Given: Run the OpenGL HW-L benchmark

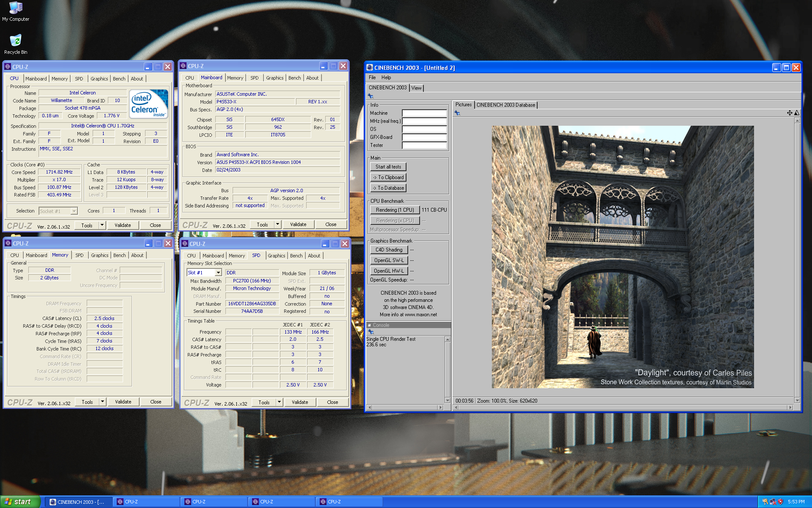Looking at the screenshot, I should coord(389,271).
